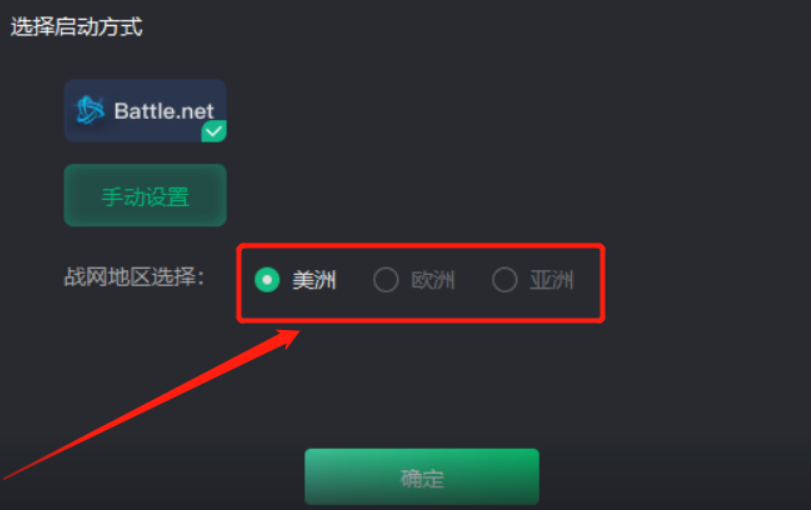Click the 选择启动方式 dialog title
811x510 pixels.
tap(77, 27)
